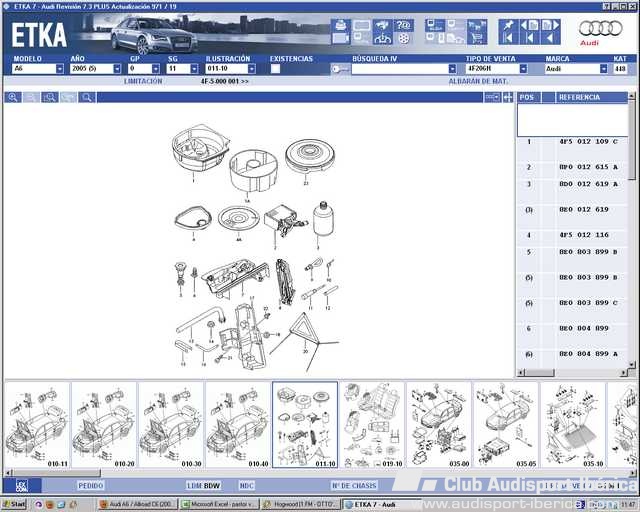640x512 pixels.
Task: Click the POS column header
Action: 529,97
